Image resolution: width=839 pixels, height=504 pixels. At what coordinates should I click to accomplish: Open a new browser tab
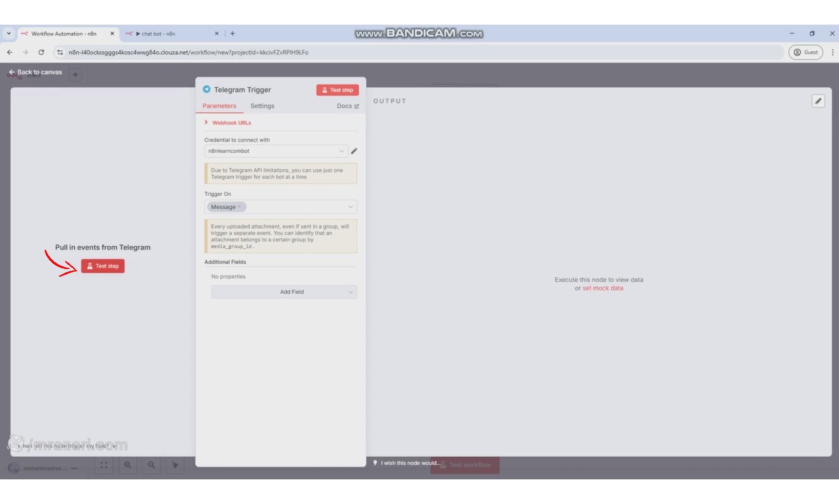point(232,33)
